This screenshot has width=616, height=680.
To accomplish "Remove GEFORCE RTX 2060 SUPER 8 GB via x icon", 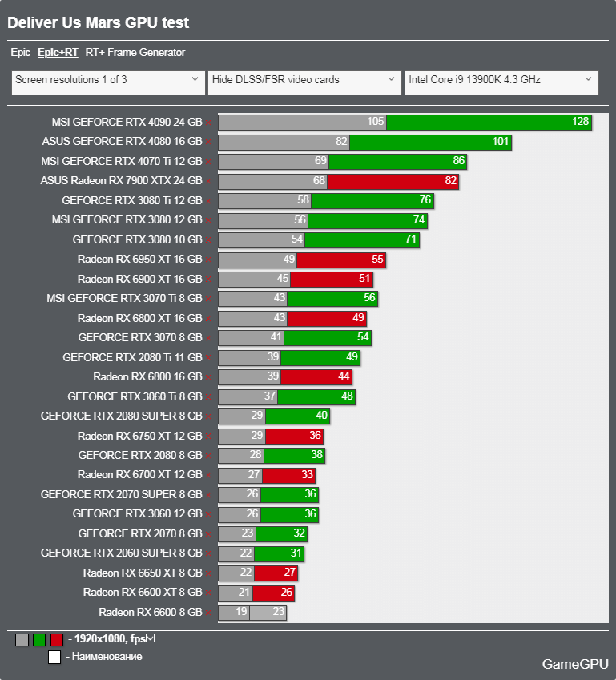I will tap(208, 553).
